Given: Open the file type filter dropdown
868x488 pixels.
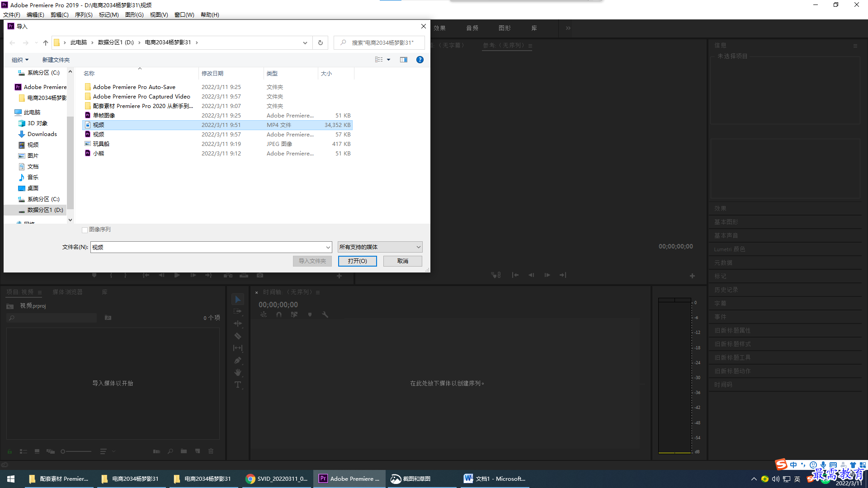Looking at the screenshot, I should tap(380, 247).
